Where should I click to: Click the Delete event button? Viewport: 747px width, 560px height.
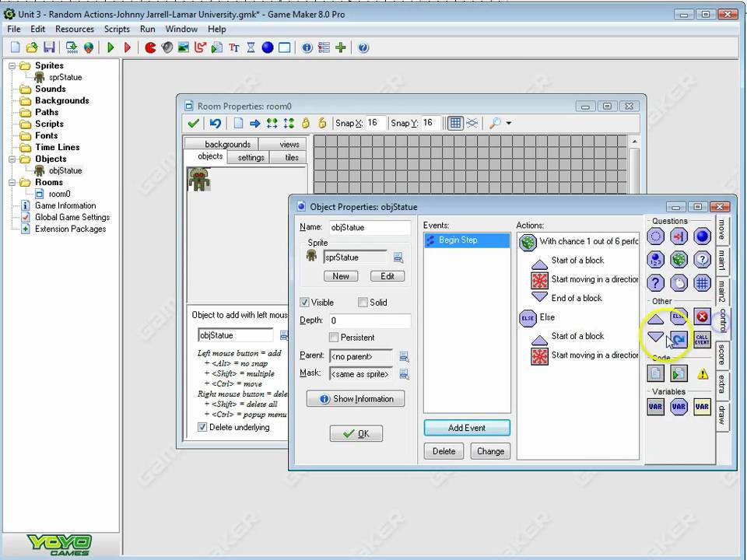click(x=444, y=451)
